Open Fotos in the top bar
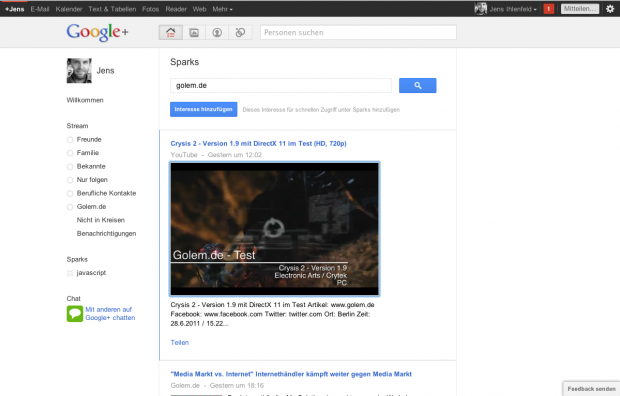This screenshot has height=396, width=620. click(x=151, y=9)
